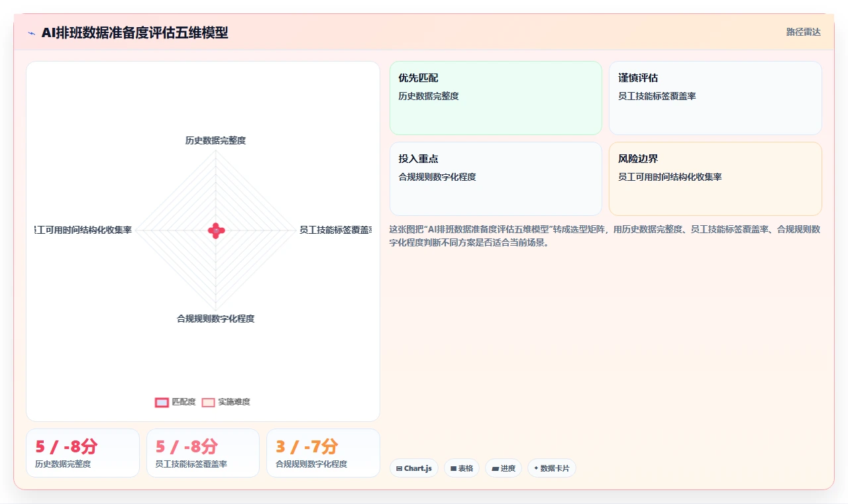Viewport: 848px width, 504px height.
Task: Select the 优先匹配 card title
Action: [x=418, y=78]
